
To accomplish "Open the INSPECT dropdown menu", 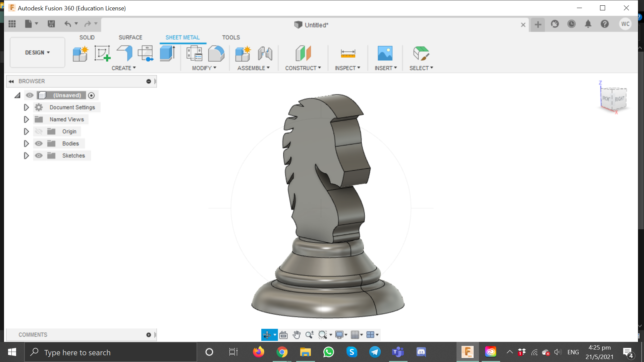I will (348, 68).
